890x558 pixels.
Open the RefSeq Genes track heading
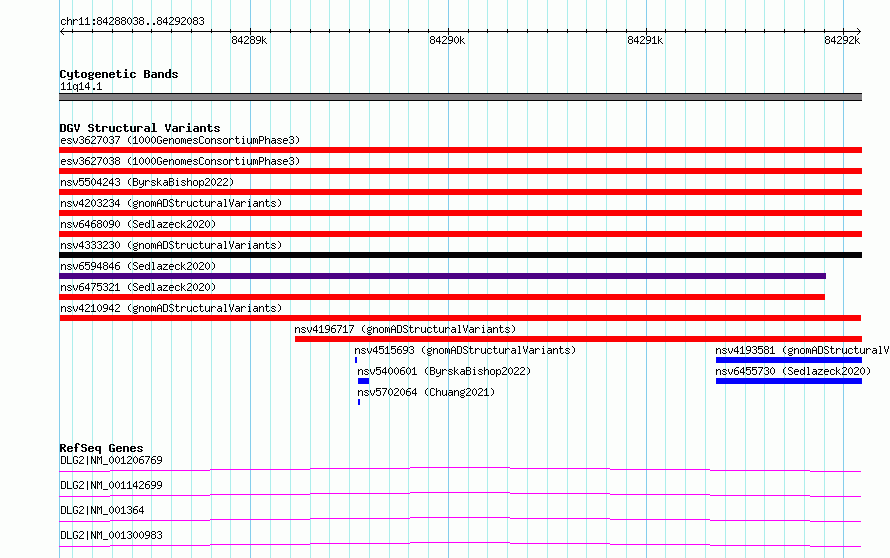102,448
